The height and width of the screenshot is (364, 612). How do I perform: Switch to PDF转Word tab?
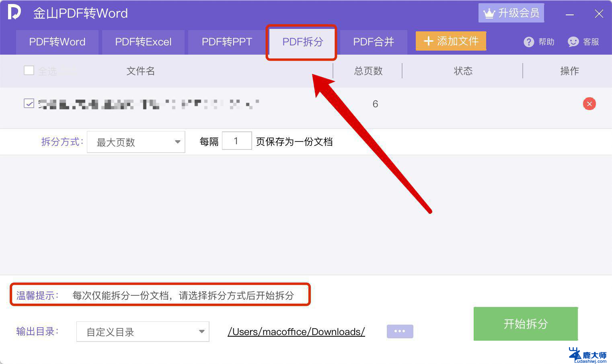point(57,42)
